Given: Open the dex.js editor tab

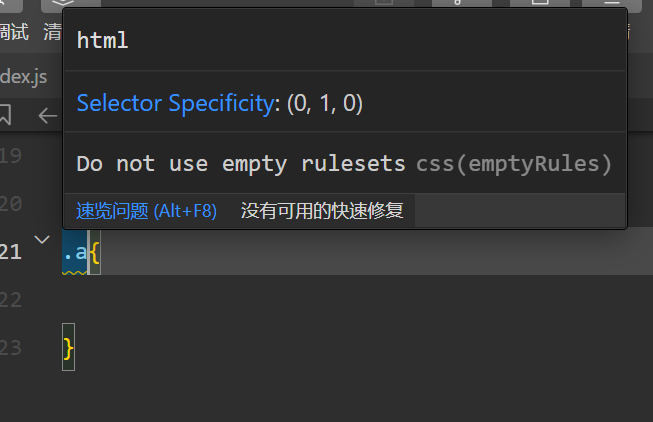Looking at the screenshot, I should pyautogui.click(x=24, y=77).
